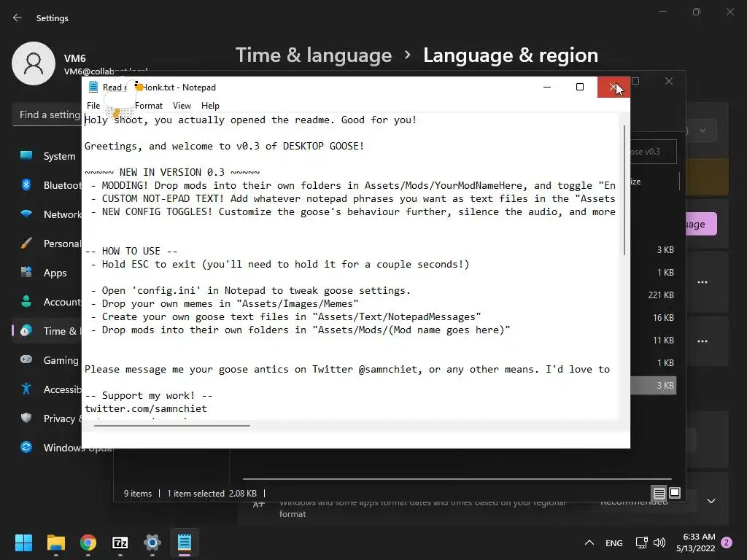
Task: Minimize the Notepad window
Action: [547, 87]
